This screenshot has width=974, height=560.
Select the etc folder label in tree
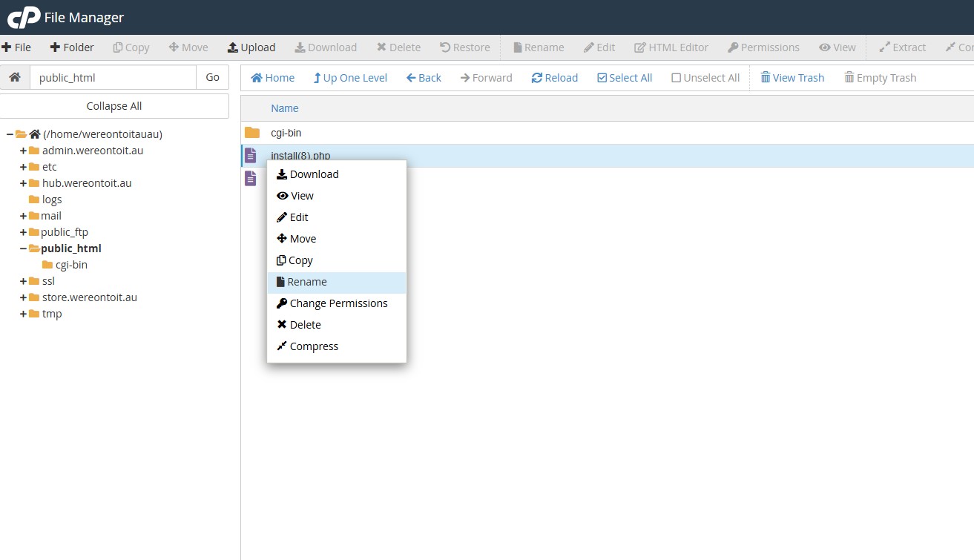tap(49, 167)
